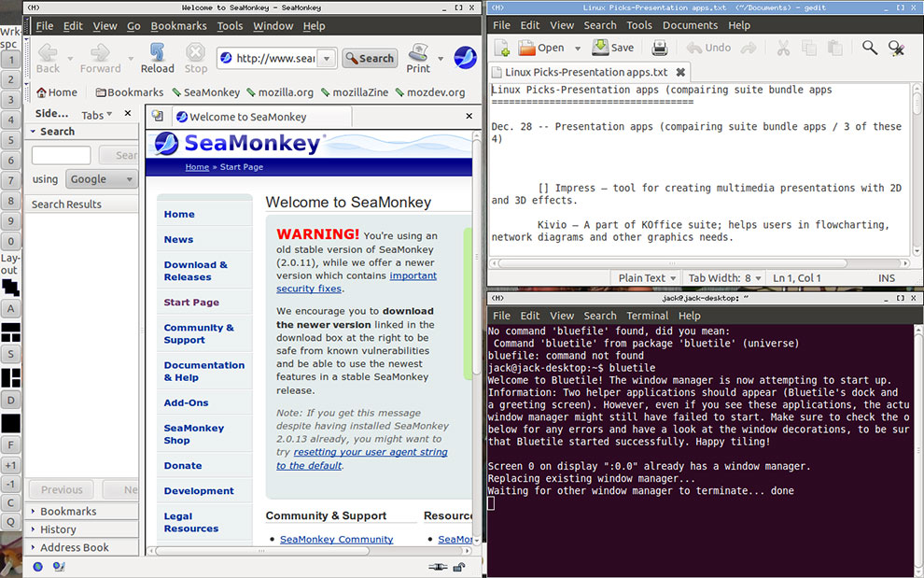Click the Find magnifier icon in gedit
The image size is (924, 578).
(x=870, y=48)
